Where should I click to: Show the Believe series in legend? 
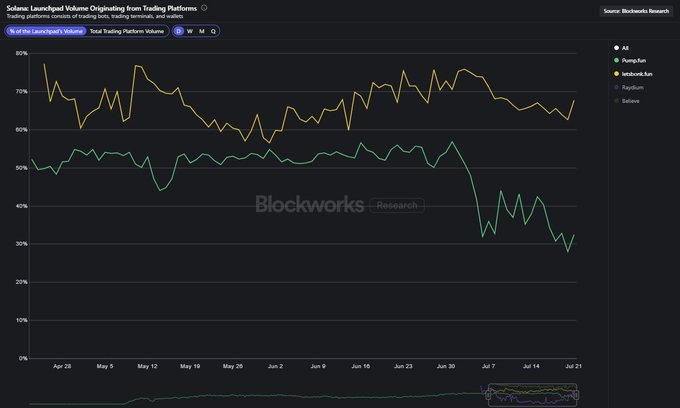[632, 101]
